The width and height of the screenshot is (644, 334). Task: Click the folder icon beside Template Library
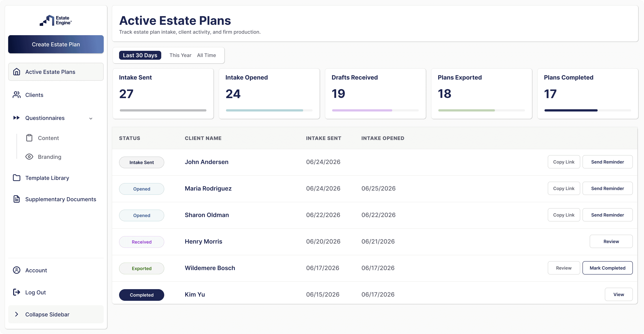tap(17, 178)
